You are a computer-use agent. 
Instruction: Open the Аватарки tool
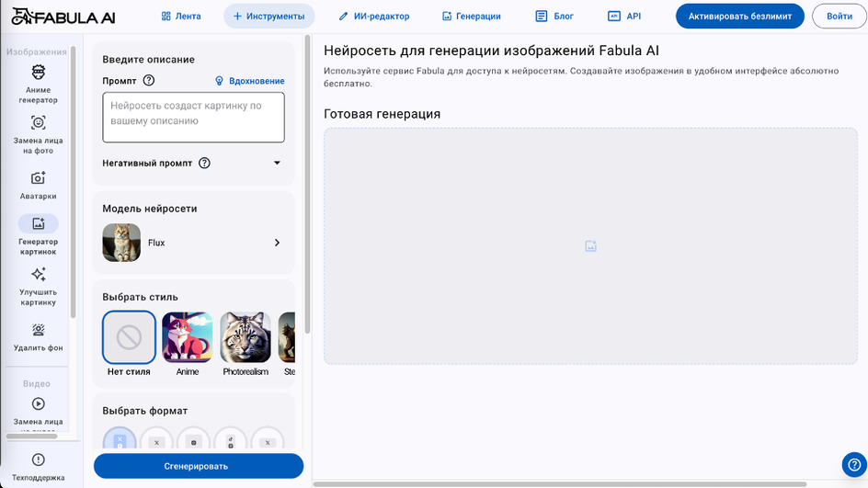point(38,186)
